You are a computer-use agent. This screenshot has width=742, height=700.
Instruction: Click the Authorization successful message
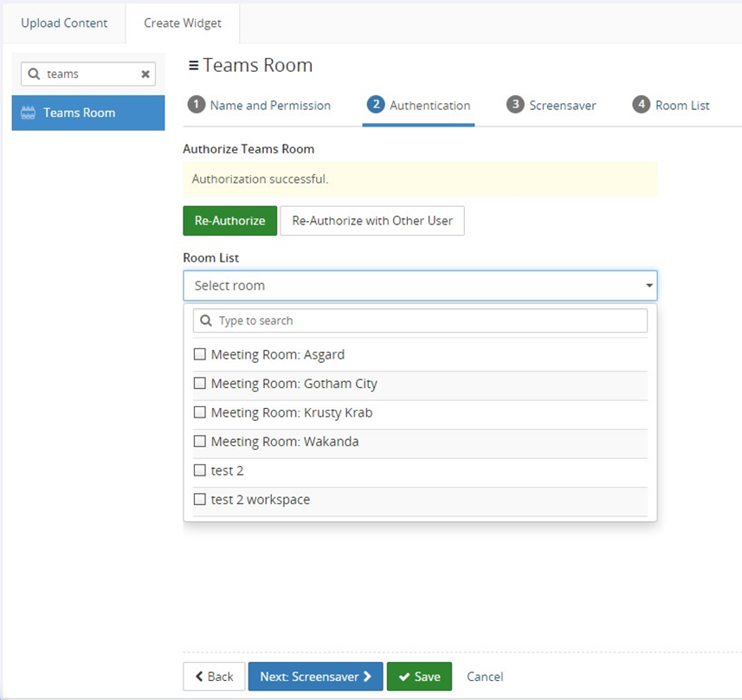(x=420, y=179)
